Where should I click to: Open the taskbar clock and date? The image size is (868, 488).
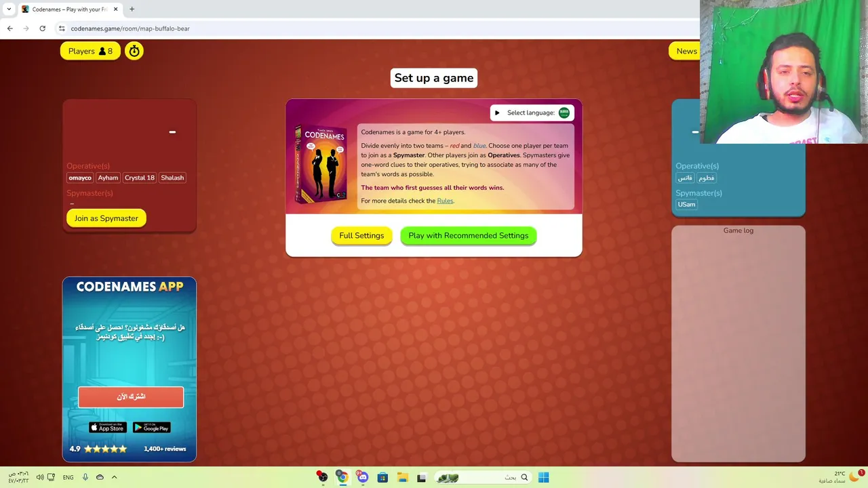coord(18,477)
